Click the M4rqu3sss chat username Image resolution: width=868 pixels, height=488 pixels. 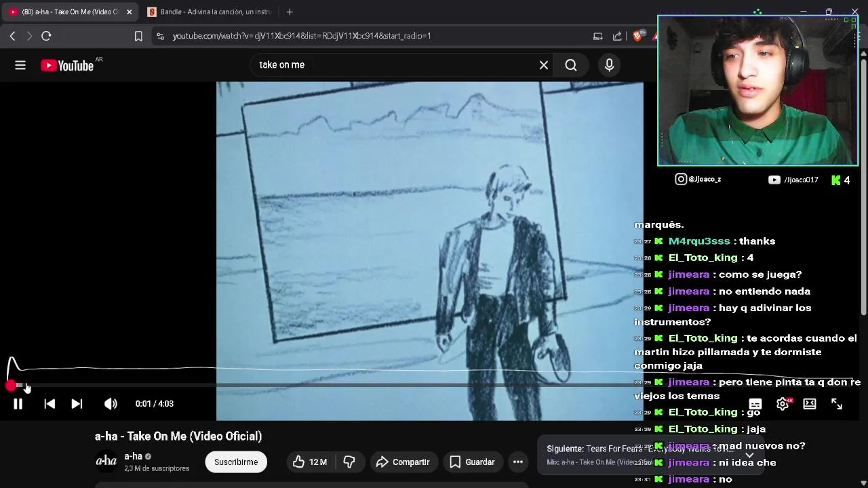coord(699,241)
